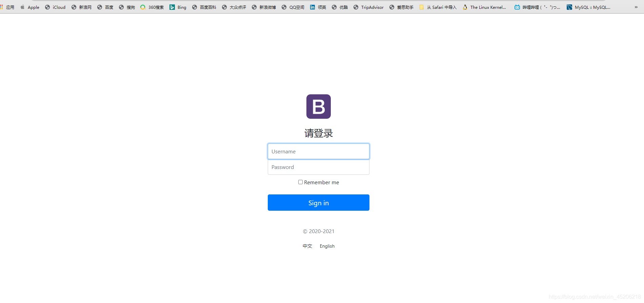Click the blue Sign in button

[x=319, y=203]
